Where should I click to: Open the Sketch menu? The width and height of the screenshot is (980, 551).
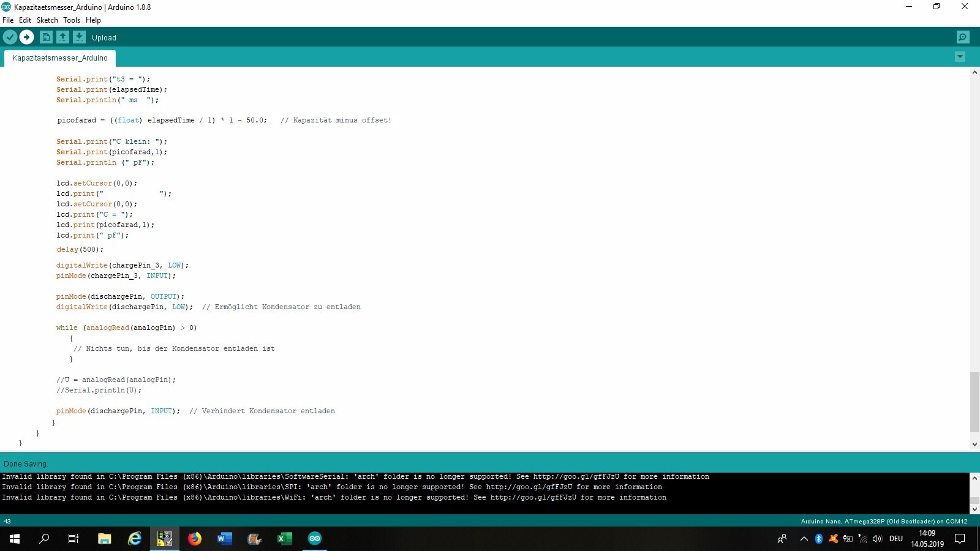click(x=47, y=20)
